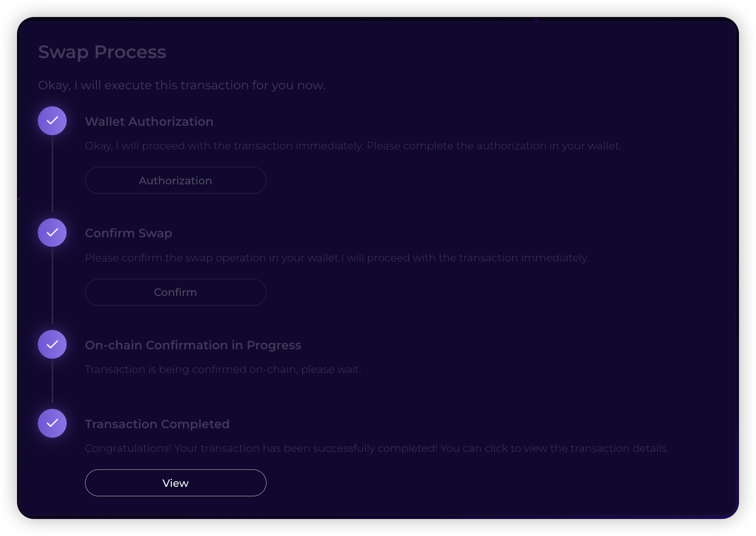Click the 'Congratulations!' completion message

(377, 449)
